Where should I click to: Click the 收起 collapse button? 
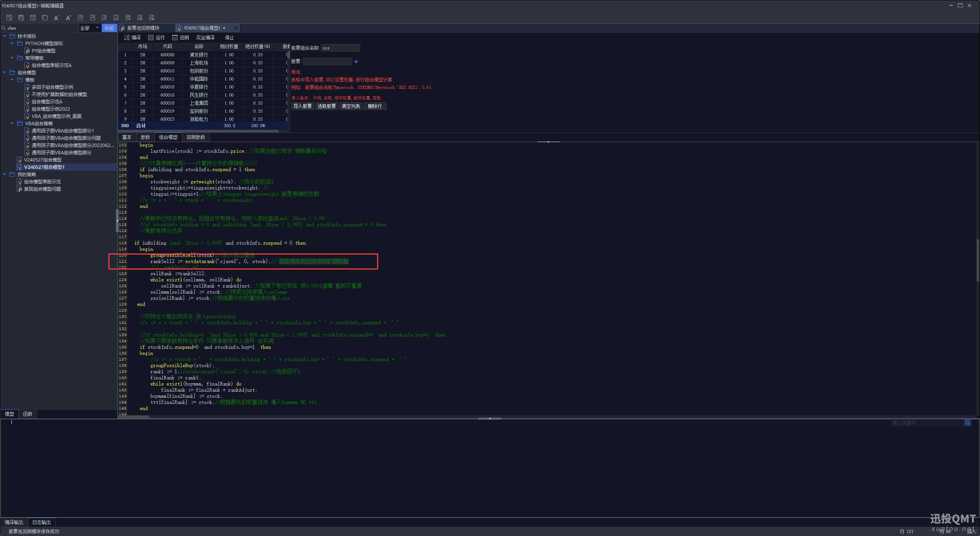tap(109, 28)
